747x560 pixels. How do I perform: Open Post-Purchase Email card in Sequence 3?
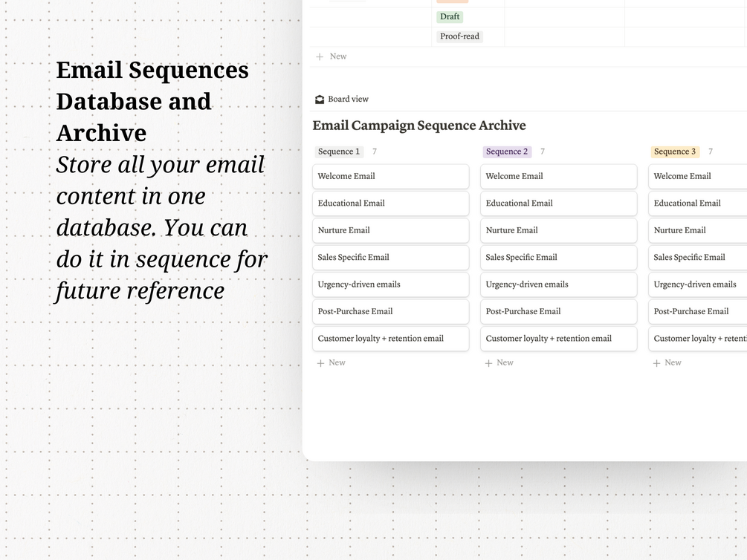point(698,311)
